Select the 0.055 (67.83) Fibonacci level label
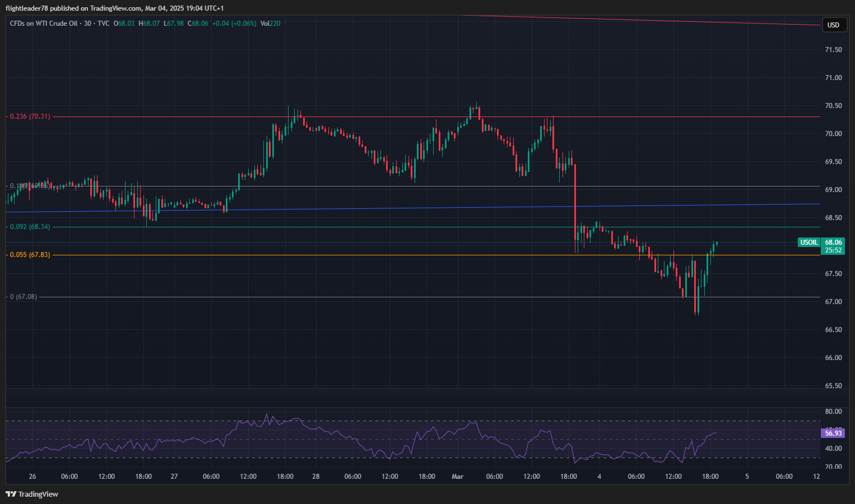The image size is (855, 504). 30,255
